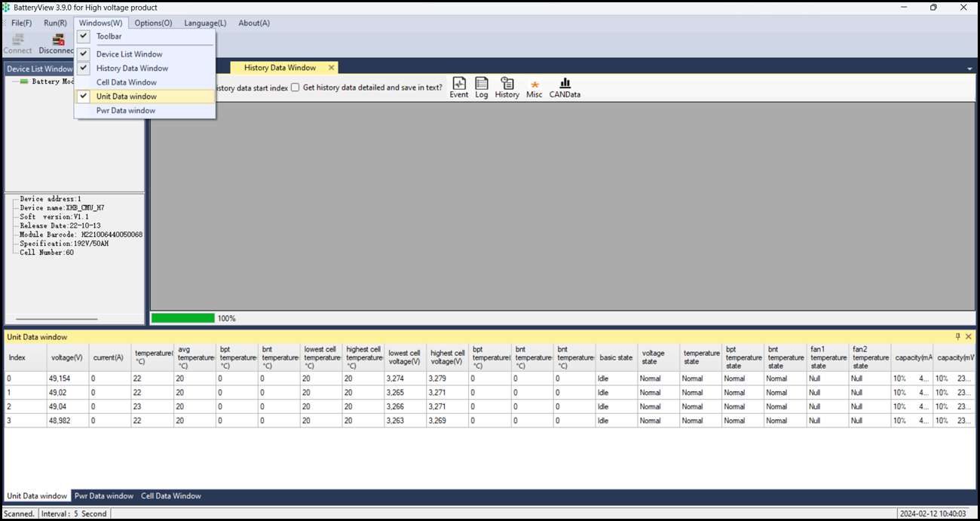Open the Event history icon
Image resolution: width=980 pixels, height=521 pixels.
458,88
